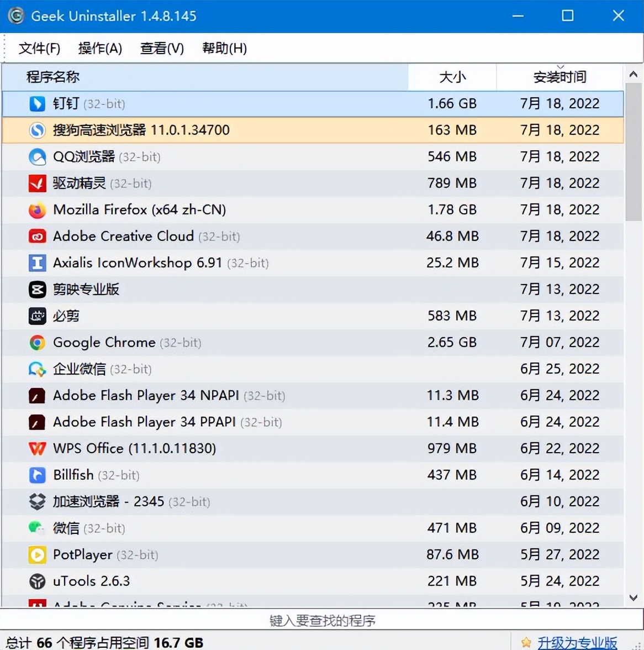The height and width of the screenshot is (650, 644).
Task: Open the 文件(F) menu
Action: tap(39, 48)
